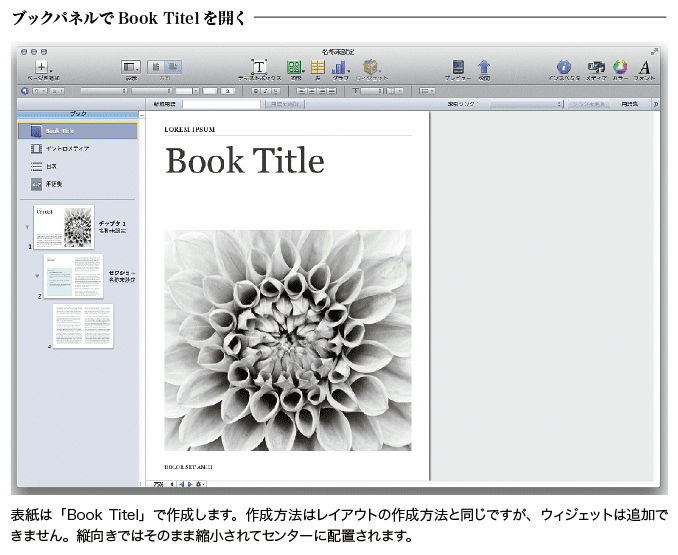Align text right

click(x=321, y=91)
